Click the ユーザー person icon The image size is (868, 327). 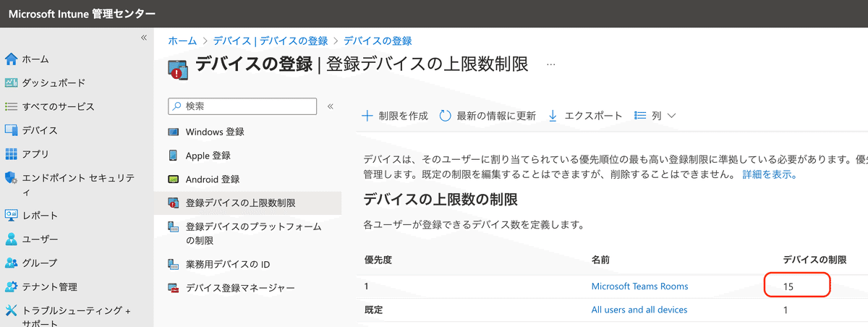[x=11, y=239]
